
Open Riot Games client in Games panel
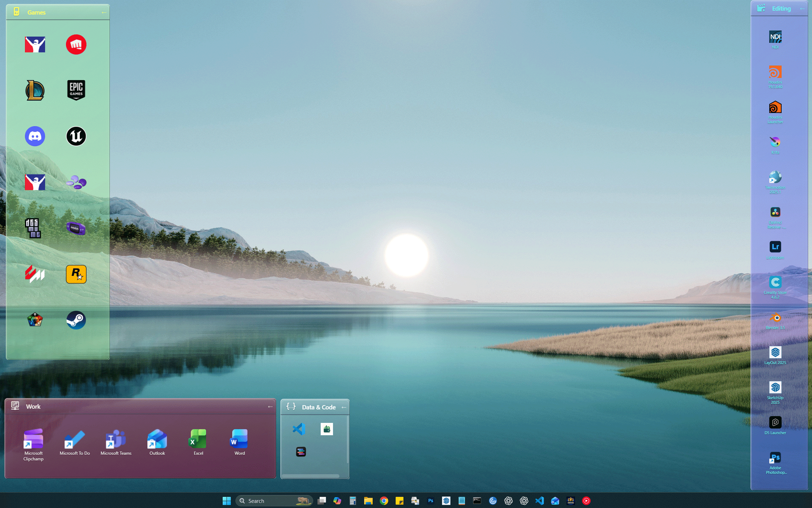[x=76, y=44]
